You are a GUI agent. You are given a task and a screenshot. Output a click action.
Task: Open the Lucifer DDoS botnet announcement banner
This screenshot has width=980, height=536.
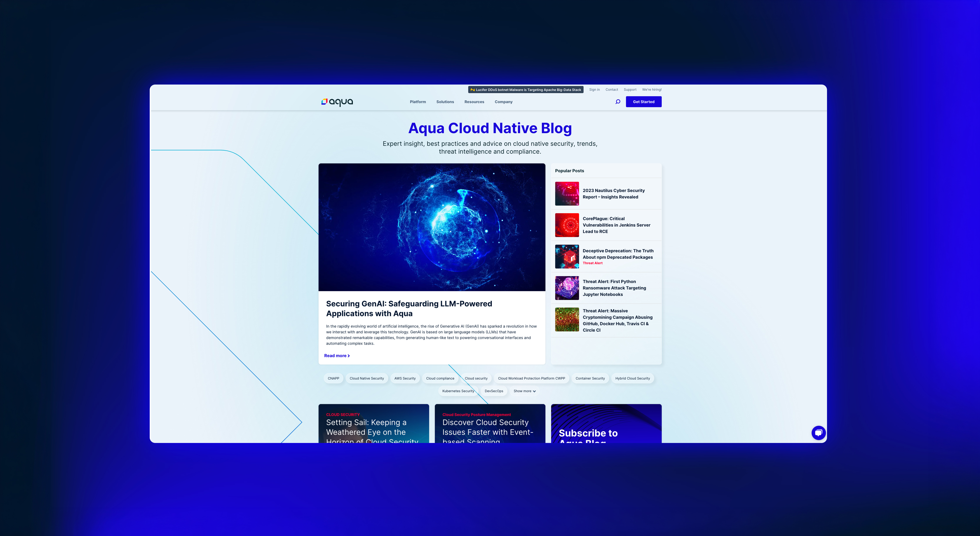click(525, 90)
